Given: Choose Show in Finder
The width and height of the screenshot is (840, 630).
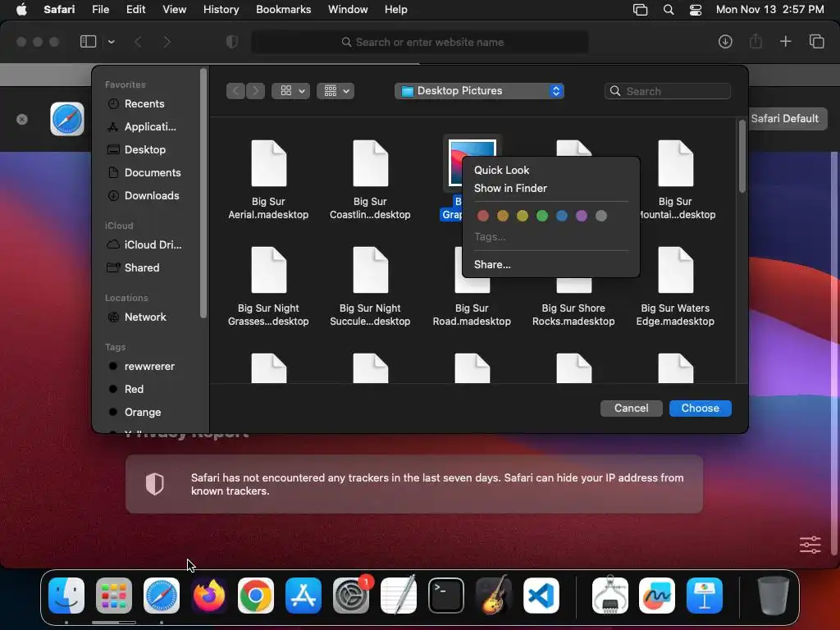Looking at the screenshot, I should click(510, 188).
